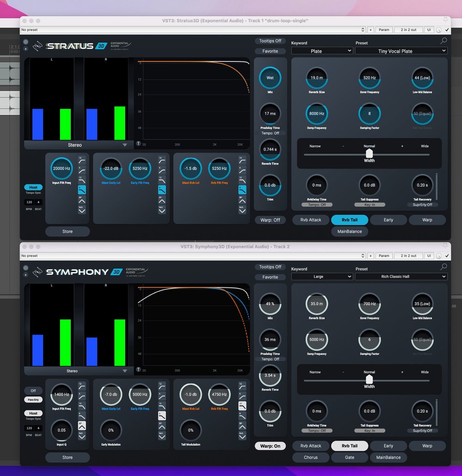This screenshot has width=462, height=476.
Task: Click the settings gear icon in Symphony3D
Action: tap(26, 267)
